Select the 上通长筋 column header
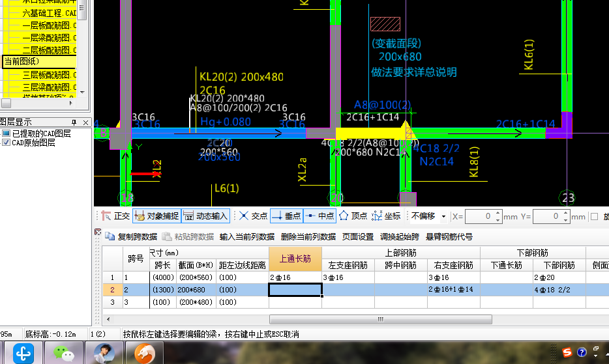The image size is (609, 364). coord(295,259)
